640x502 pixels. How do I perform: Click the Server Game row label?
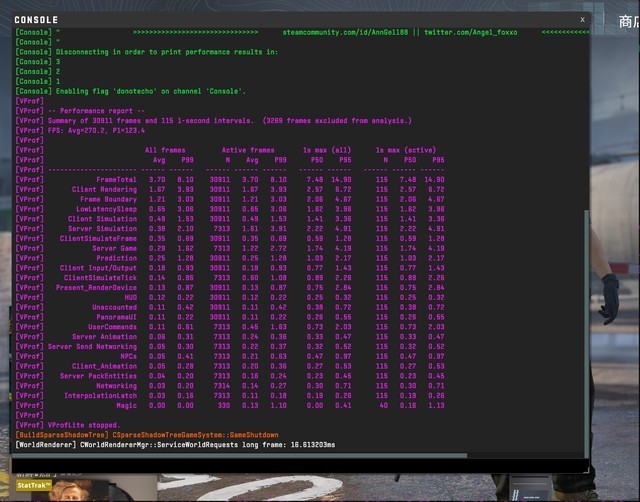click(114, 248)
